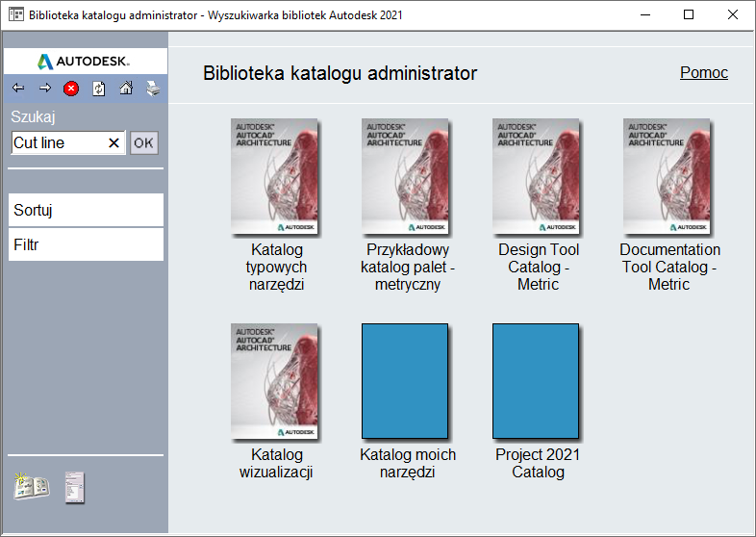Screen dimensions: 756x537
Task: Open Katalog wizualizacji cover image
Action: [274, 381]
